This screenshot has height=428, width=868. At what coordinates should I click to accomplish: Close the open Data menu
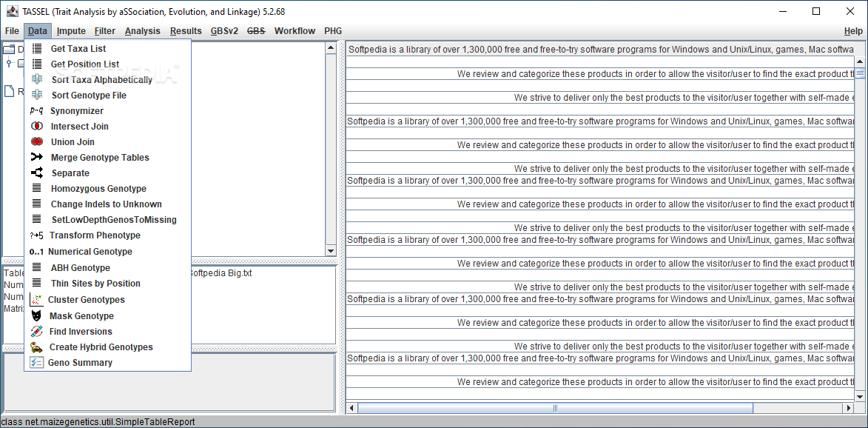point(38,31)
